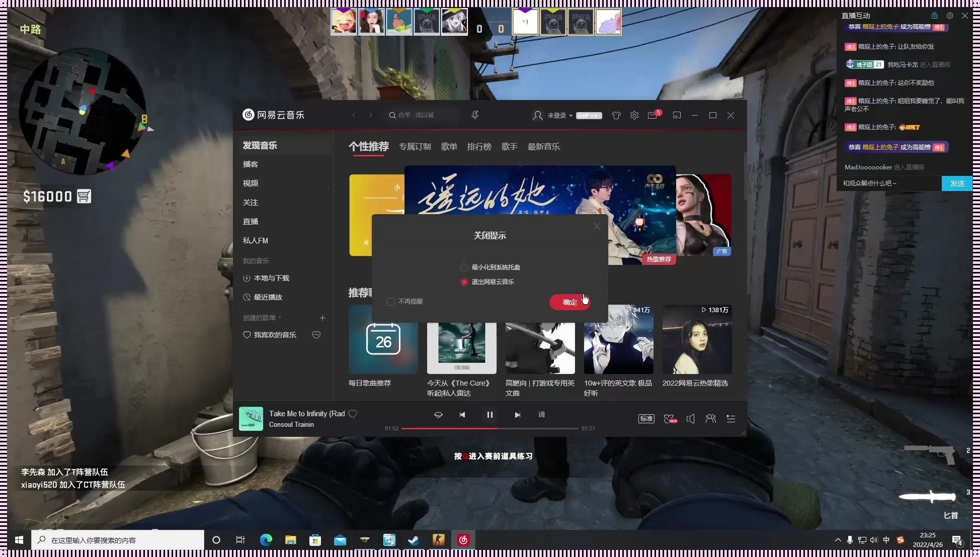This screenshot has width=980, height=557.
Task: Click the user avatar icon
Action: [x=537, y=116]
